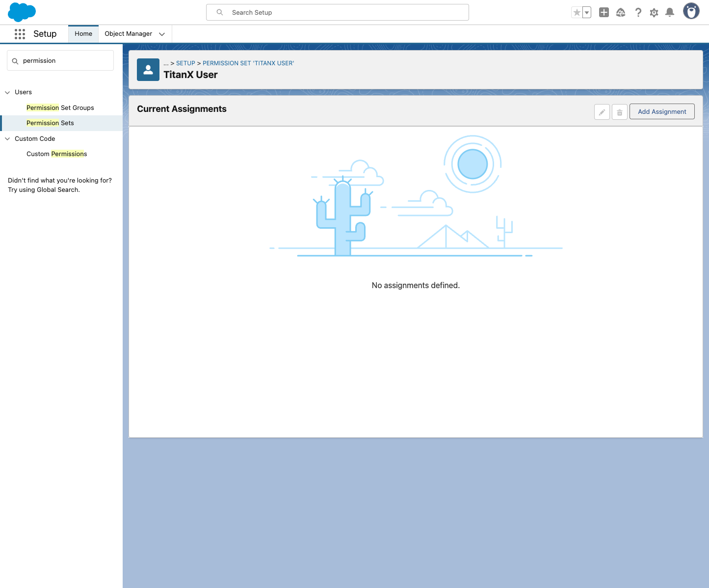709x588 pixels.
Task: Collapse the Users section chevron
Action: 7,92
